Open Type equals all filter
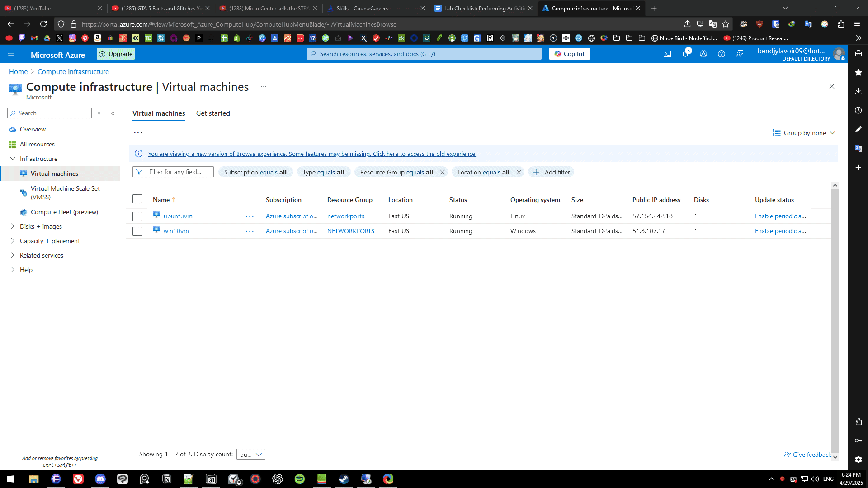The height and width of the screenshot is (488, 868). pyautogui.click(x=323, y=172)
